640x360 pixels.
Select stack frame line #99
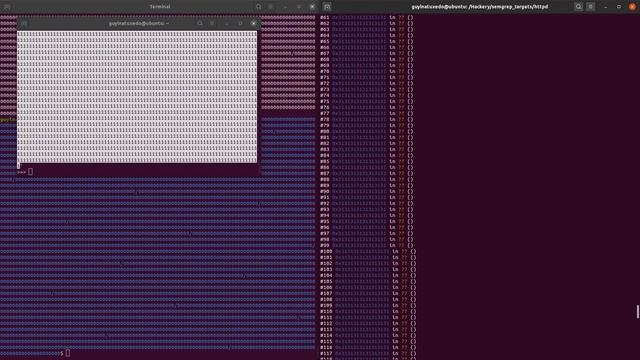(367, 246)
